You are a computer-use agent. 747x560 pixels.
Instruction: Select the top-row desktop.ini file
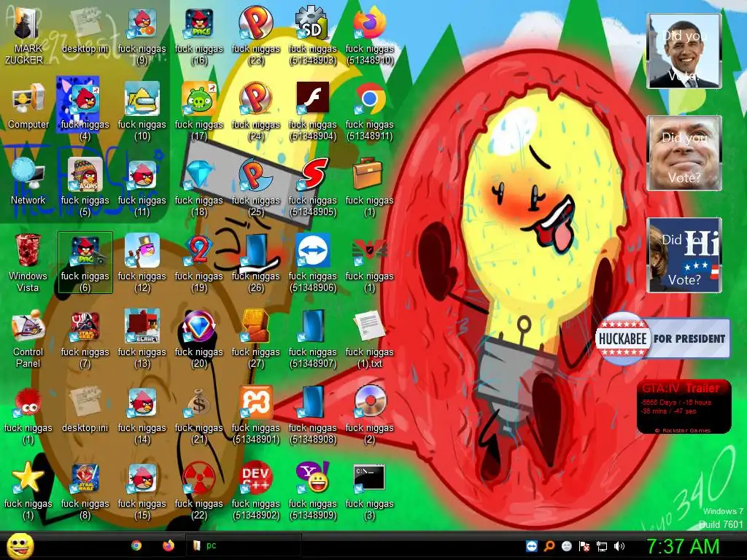[x=85, y=24]
